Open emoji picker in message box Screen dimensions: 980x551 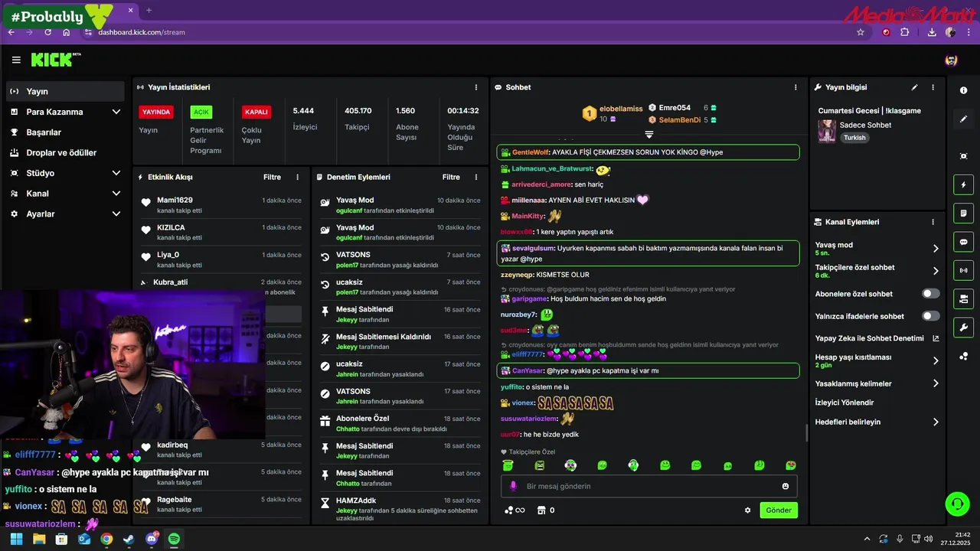786,486
